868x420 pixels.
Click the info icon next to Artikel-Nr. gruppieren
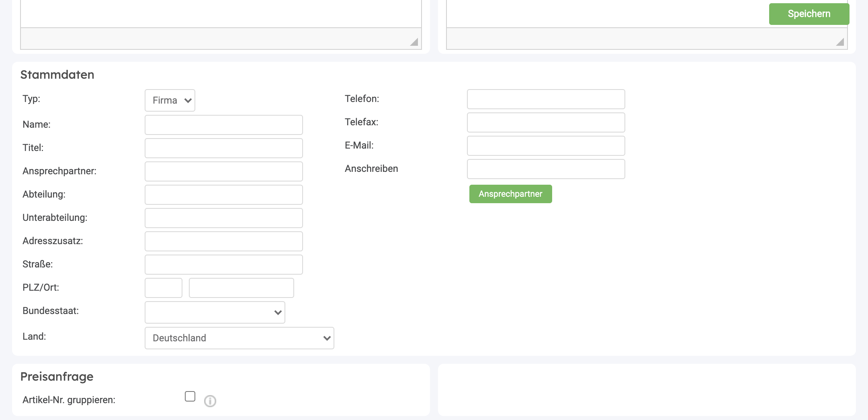point(210,401)
